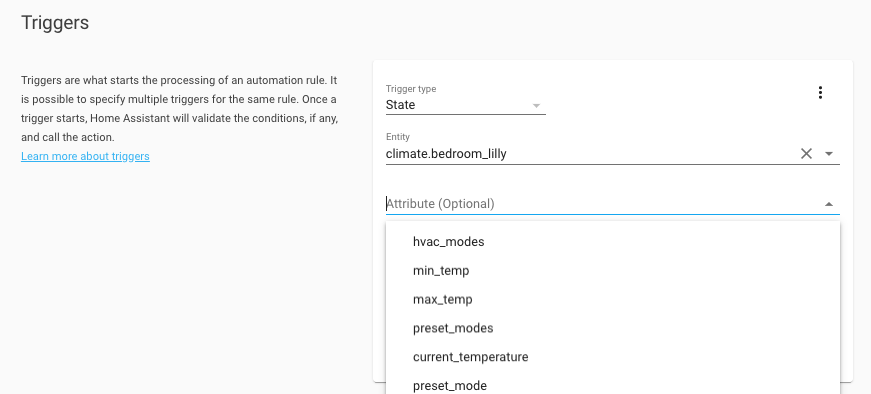Open the trigger three-dot overflow menu
Screen dimensions: 871x394
click(820, 93)
